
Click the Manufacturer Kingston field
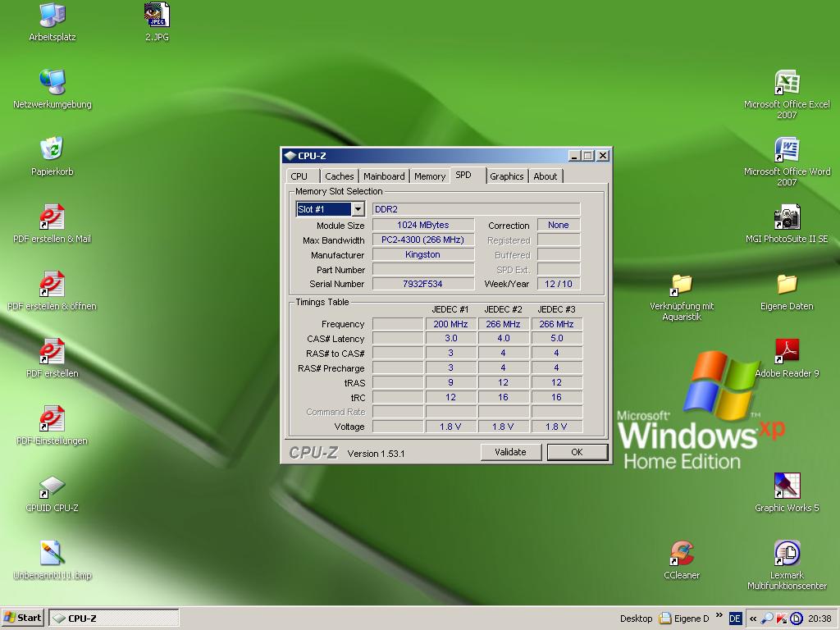423,254
